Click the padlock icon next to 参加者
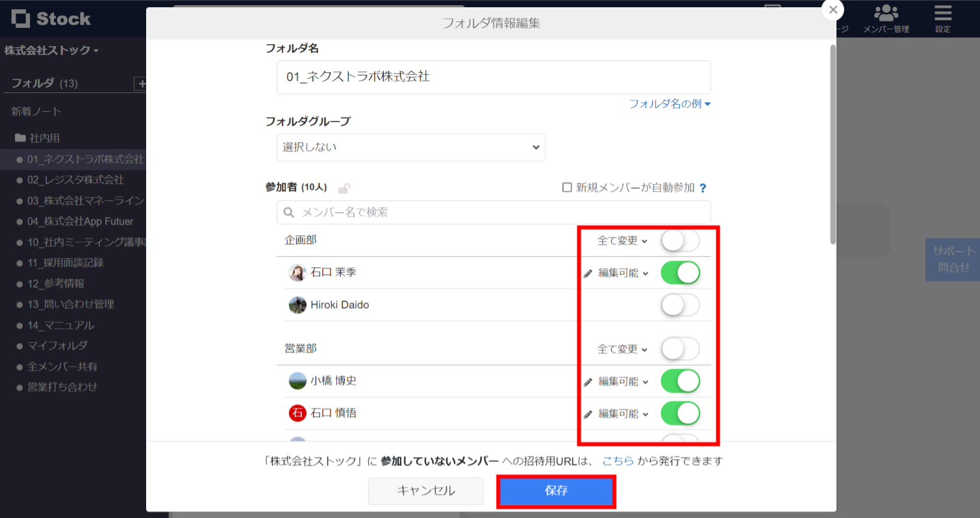This screenshot has height=518, width=980. (345, 187)
